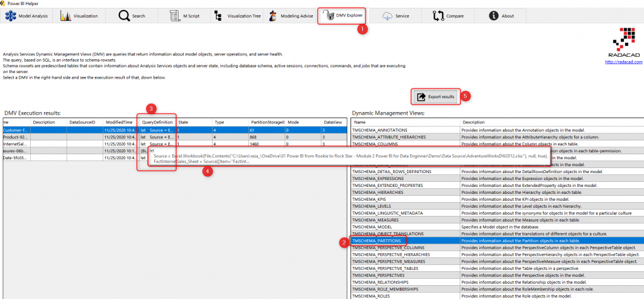644x299 pixels.
Task: Open the Visualization chart icon
Action: point(65,16)
